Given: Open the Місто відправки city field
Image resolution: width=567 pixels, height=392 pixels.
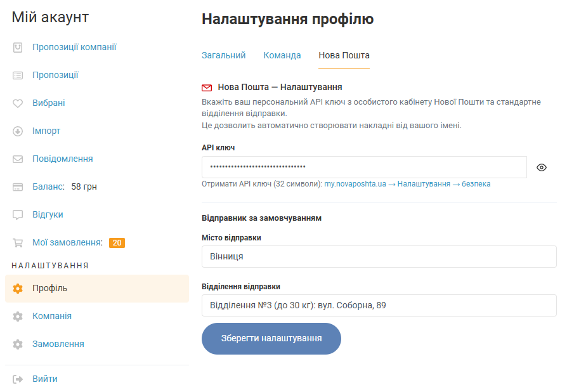Looking at the screenshot, I should [379, 257].
